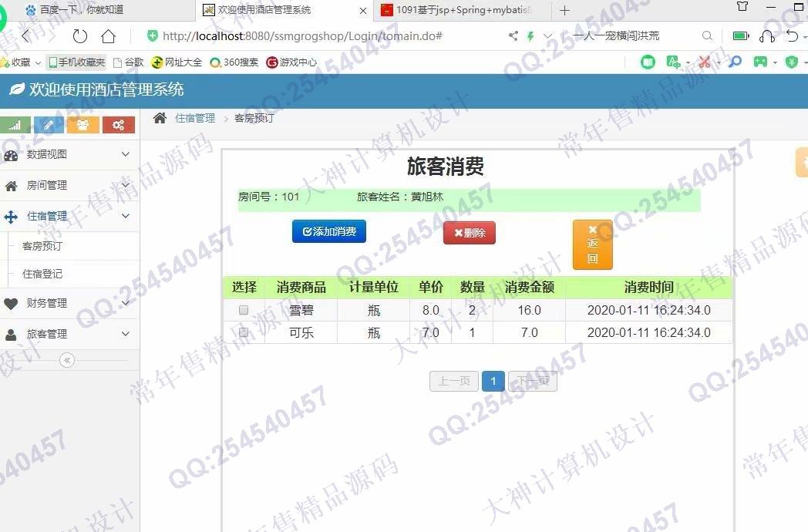Click page 1 pagination button
The image size is (808, 532).
(x=493, y=381)
